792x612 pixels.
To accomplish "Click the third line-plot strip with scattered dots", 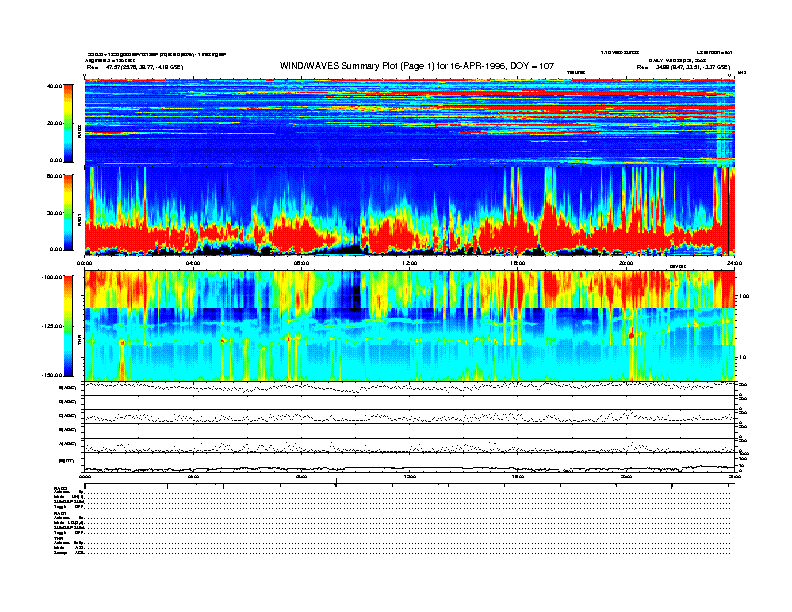I will (x=410, y=417).
